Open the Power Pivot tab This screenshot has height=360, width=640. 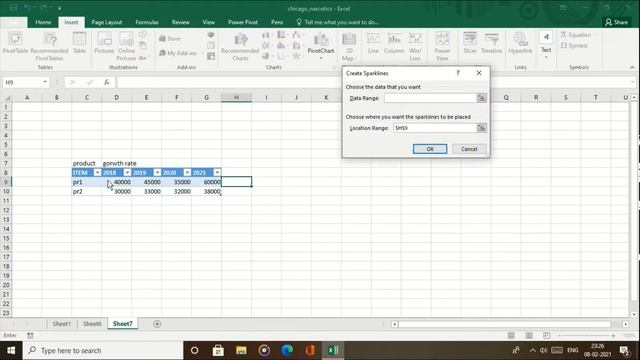[243, 22]
